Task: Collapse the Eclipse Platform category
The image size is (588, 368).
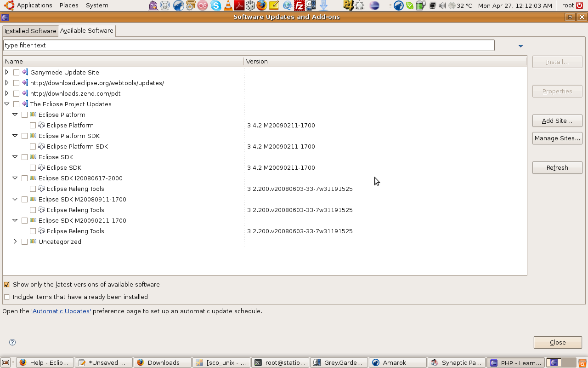Action: (15, 115)
